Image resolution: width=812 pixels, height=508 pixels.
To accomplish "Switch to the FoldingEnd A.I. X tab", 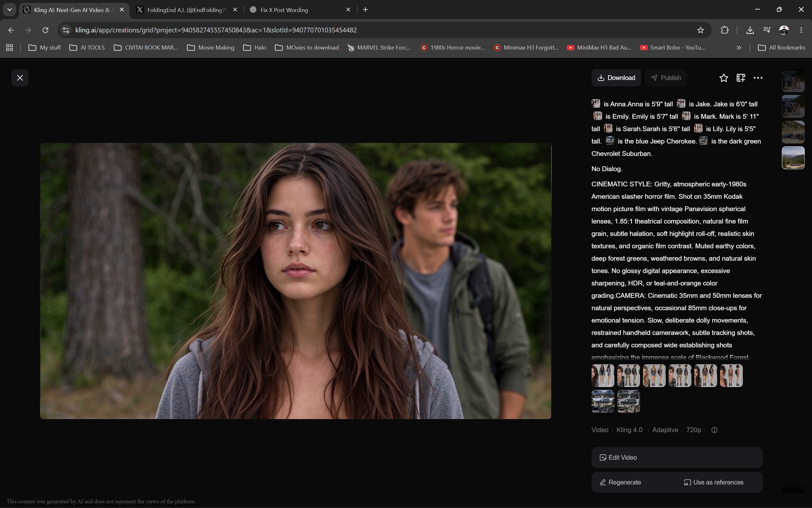I will pos(187,10).
